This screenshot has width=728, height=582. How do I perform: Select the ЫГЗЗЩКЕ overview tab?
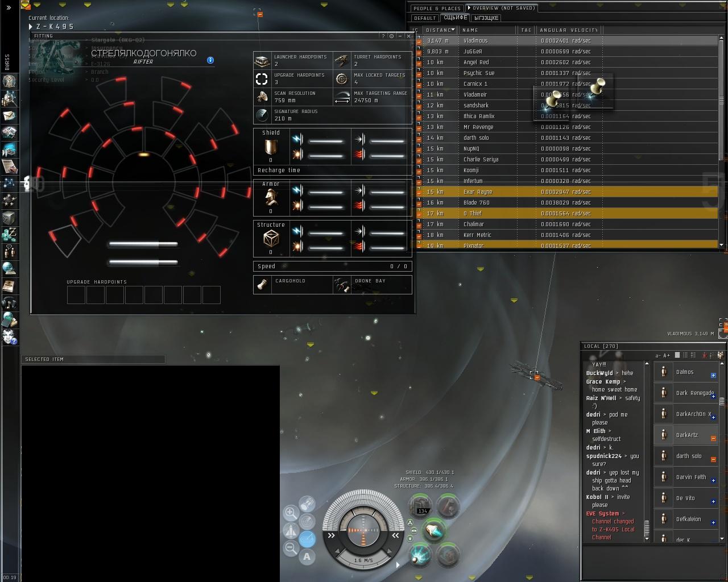pos(486,18)
